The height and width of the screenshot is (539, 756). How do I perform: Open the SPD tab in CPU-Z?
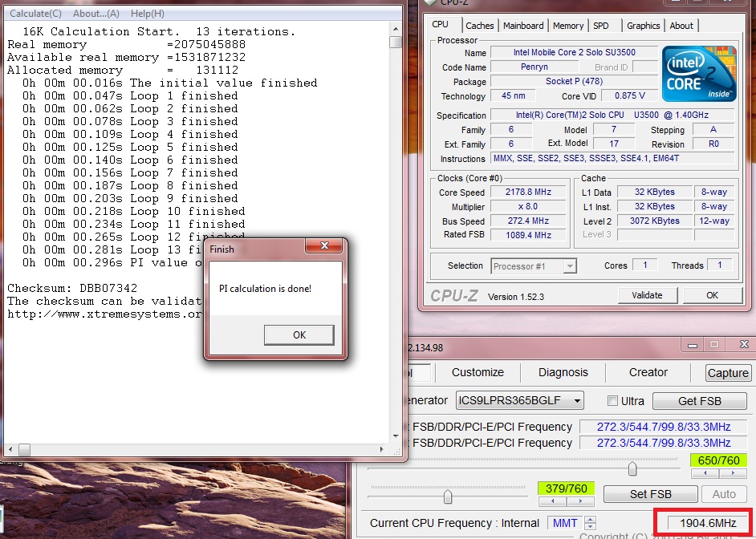point(601,26)
